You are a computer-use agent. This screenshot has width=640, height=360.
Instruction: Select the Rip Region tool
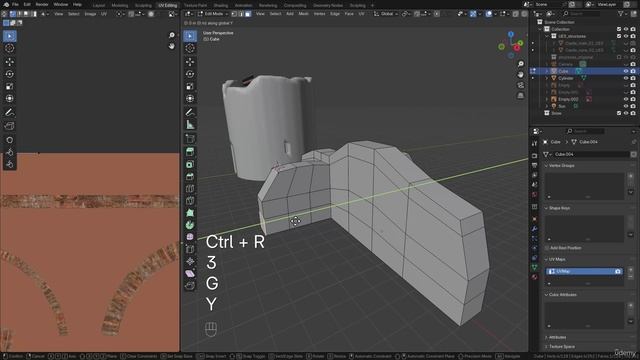190,286
